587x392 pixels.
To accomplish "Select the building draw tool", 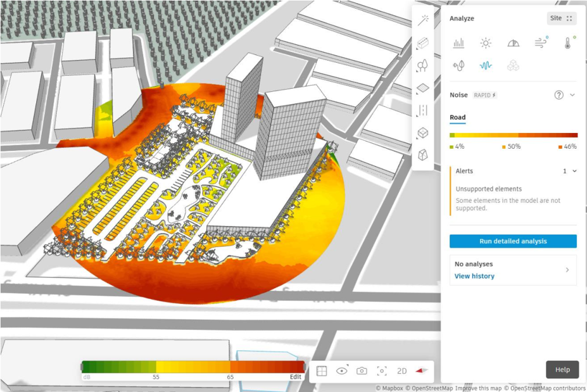I will 423,43.
